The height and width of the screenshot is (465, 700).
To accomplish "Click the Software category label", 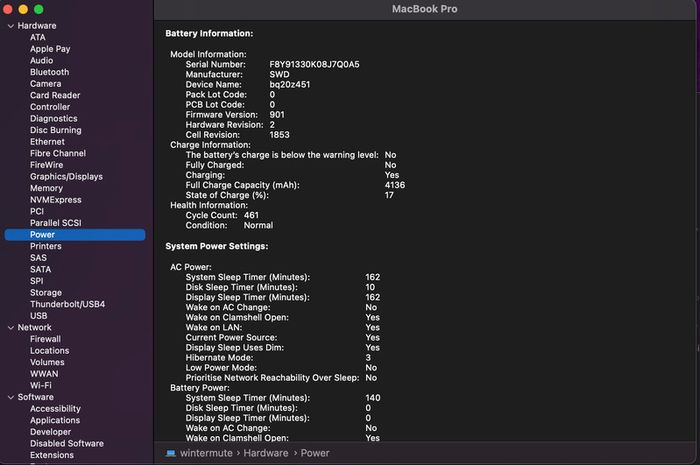I will coord(36,397).
